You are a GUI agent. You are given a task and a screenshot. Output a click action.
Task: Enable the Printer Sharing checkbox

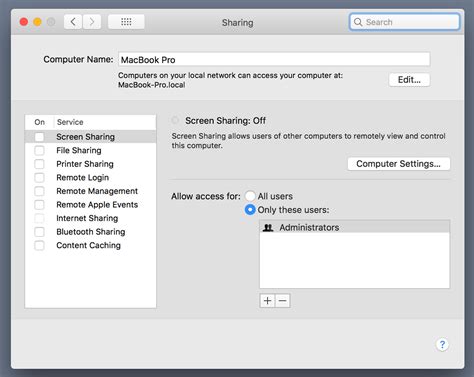(39, 164)
